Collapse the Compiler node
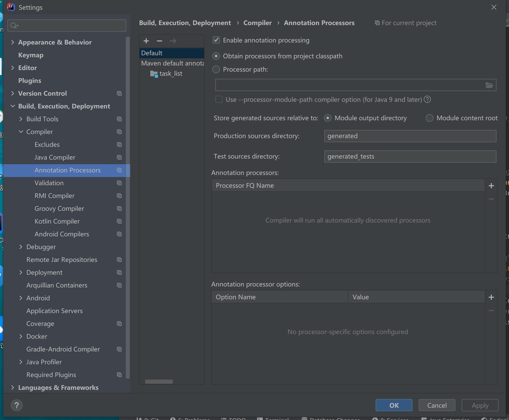Viewport: 509px width, 420px height. point(21,132)
